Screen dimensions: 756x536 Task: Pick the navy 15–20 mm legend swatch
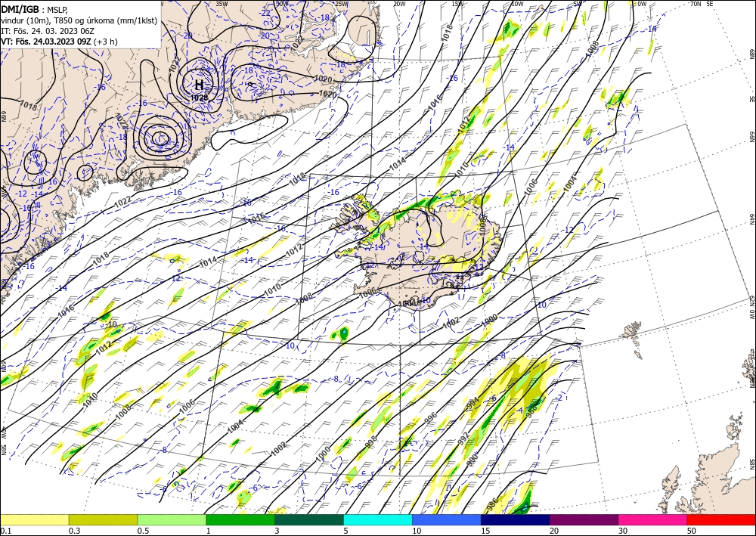click(516, 519)
